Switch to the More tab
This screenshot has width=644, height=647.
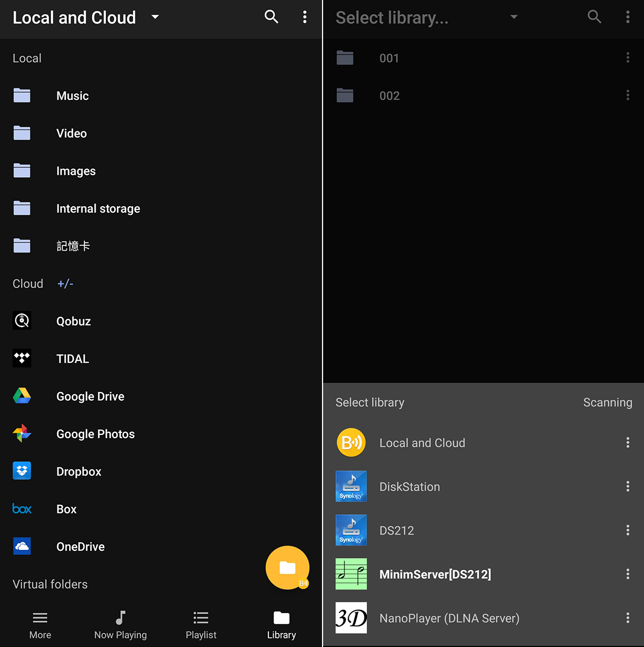tap(40, 626)
